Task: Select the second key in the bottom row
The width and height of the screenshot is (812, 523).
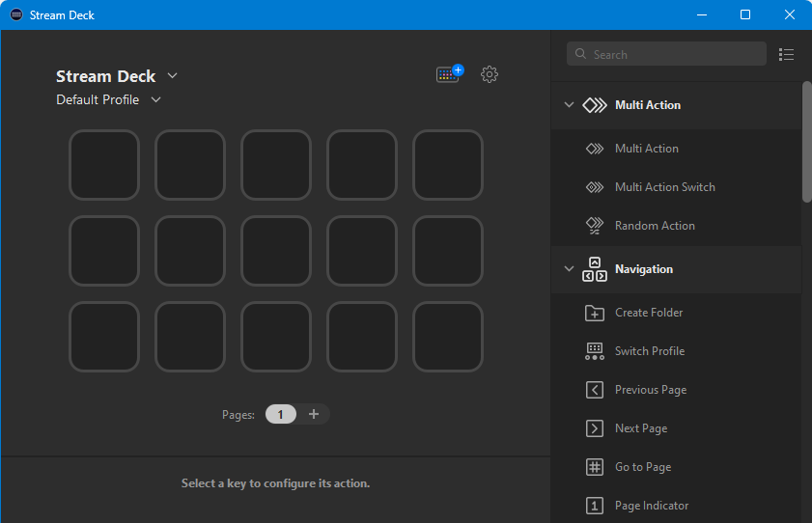Action: [190, 337]
